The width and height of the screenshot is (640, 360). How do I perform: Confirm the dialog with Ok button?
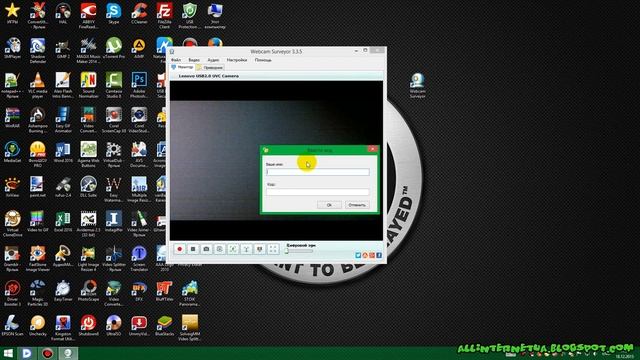pos(329,205)
